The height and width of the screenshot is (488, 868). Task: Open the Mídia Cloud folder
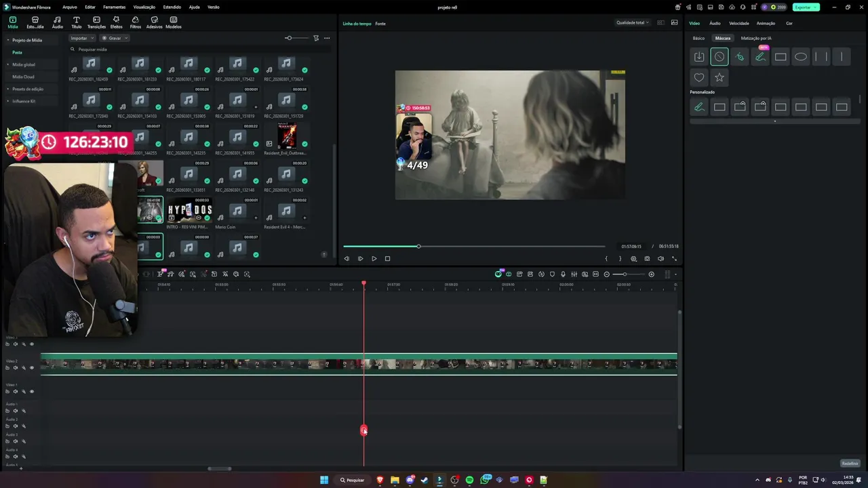pos(23,77)
